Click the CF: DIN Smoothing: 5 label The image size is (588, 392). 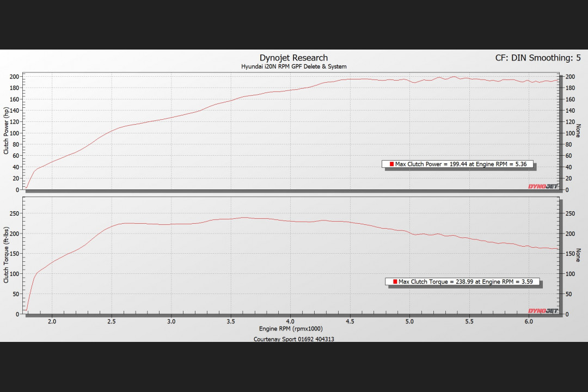coord(538,58)
